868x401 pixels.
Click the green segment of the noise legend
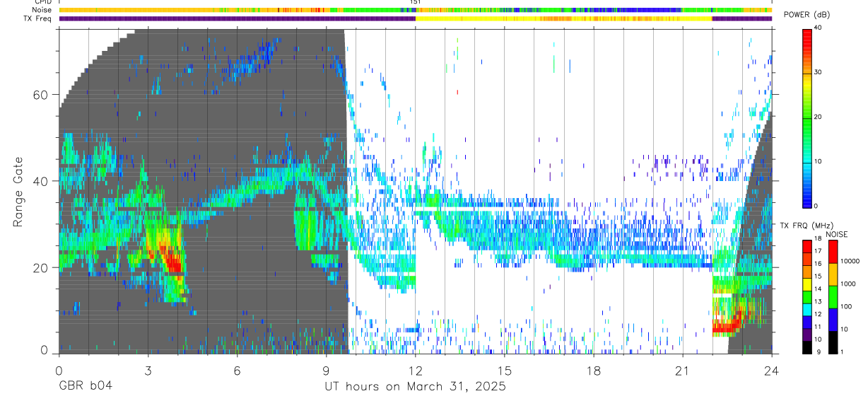click(833, 296)
